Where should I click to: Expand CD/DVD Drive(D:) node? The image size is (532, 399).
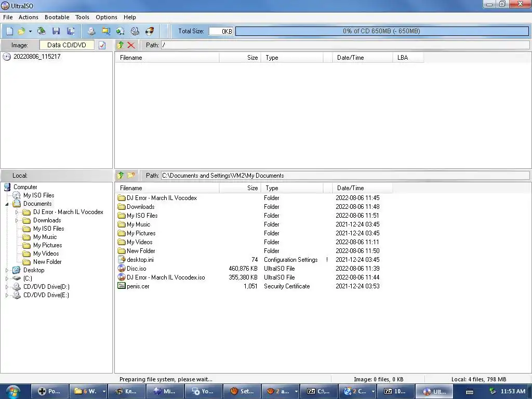[x=7, y=287]
